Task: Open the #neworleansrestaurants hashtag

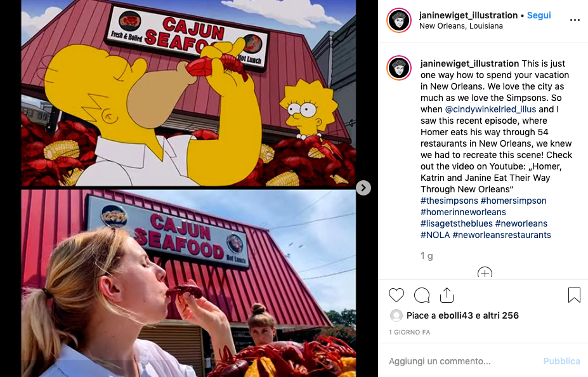Action: coord(502,235)
